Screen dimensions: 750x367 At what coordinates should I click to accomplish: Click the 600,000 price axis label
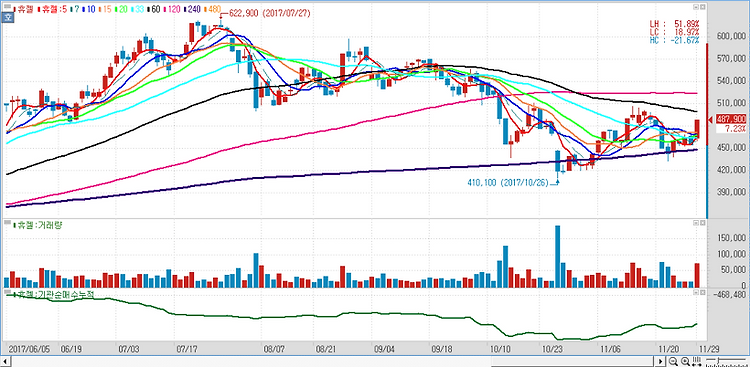click(732, 36)
